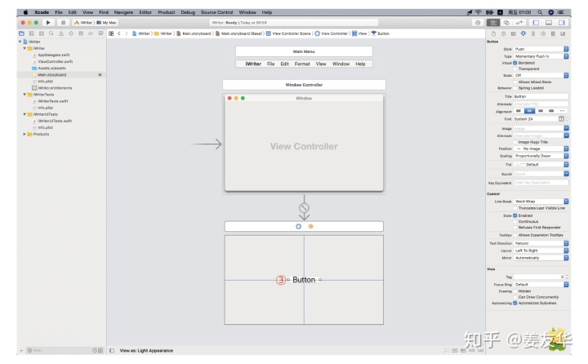The height and width of the screenshot is (364, 588).
Task: Select the Standard editor button
Action: tap(493, 23)
